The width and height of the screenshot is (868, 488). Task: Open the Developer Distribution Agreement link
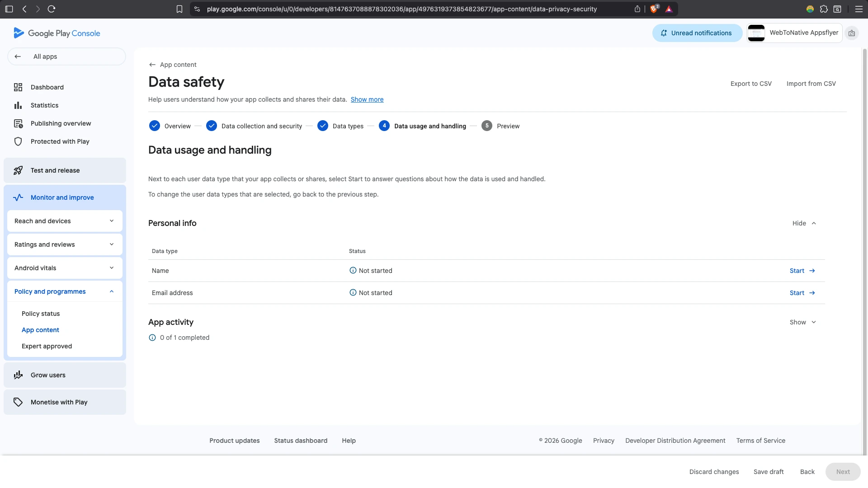[675, 441]
